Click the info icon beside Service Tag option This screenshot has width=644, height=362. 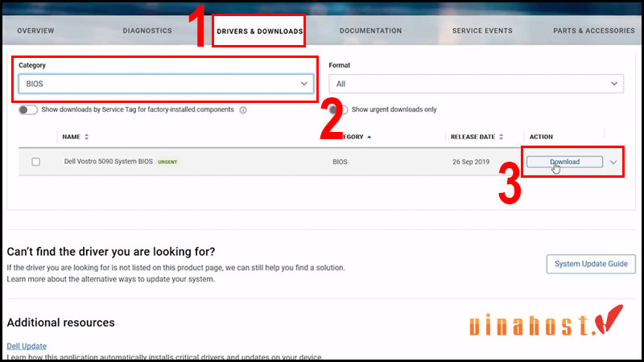click(x=243, y=110)
